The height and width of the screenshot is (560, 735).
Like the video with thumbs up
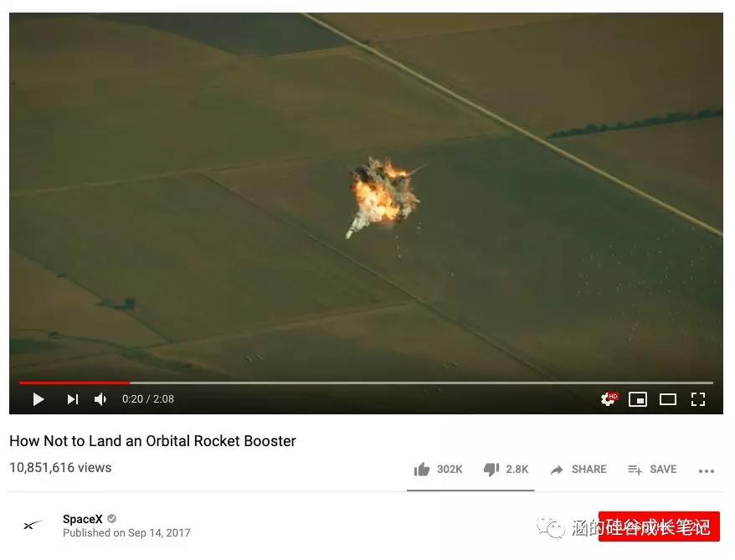coord(422,469)
